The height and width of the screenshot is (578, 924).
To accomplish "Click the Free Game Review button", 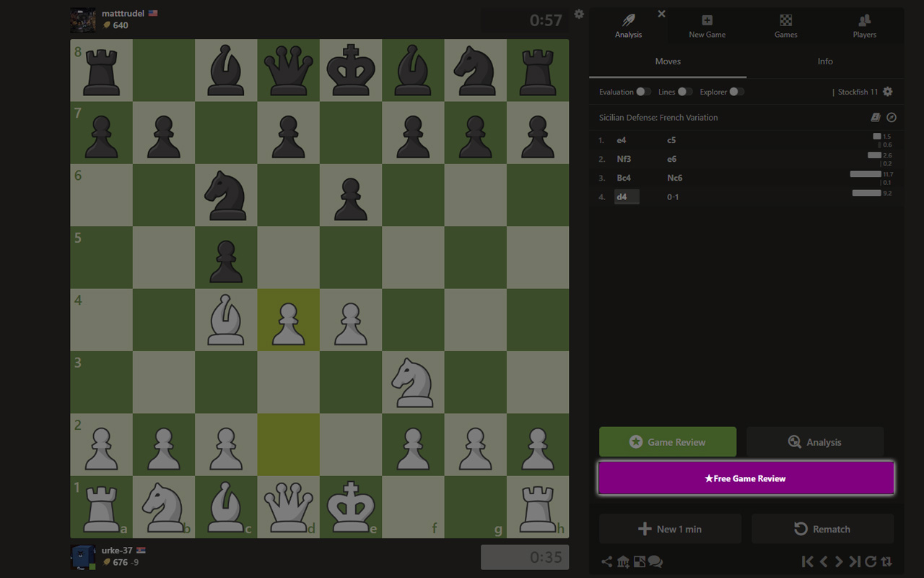I will tap(745, 478).
